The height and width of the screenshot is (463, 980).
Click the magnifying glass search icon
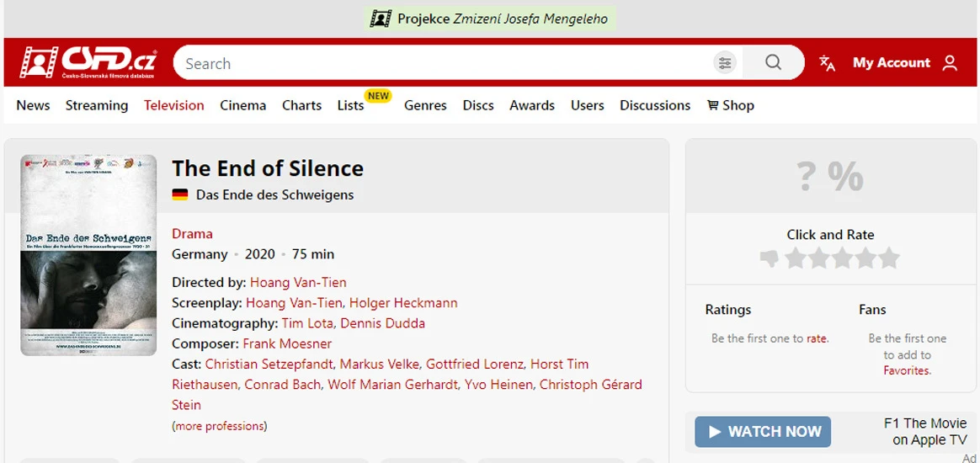773,63
